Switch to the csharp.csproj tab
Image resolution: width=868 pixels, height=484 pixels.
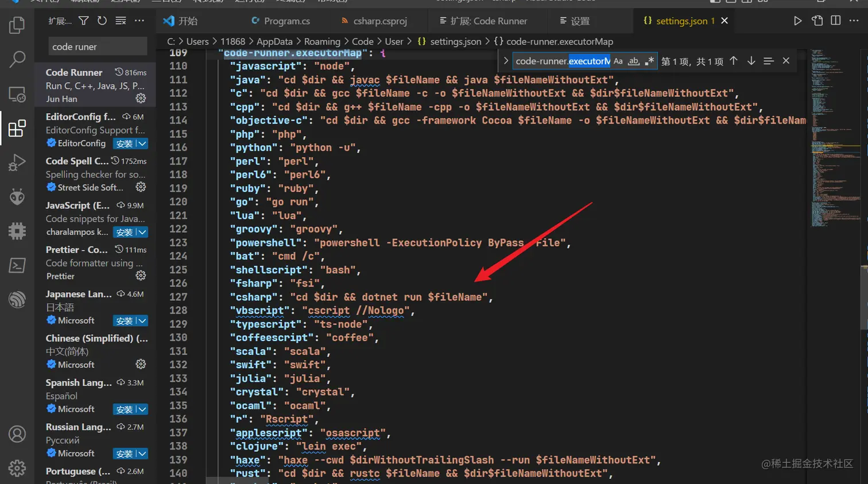point(379,21)
